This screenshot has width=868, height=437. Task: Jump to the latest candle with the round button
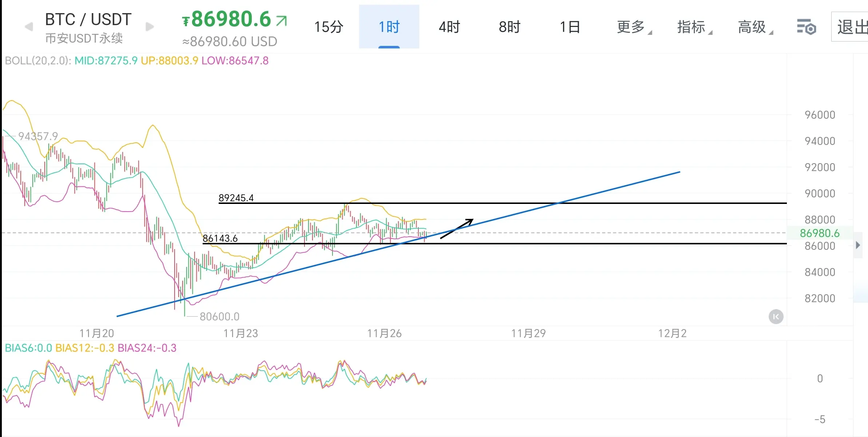pyautogui.click(x=776, y=316)
